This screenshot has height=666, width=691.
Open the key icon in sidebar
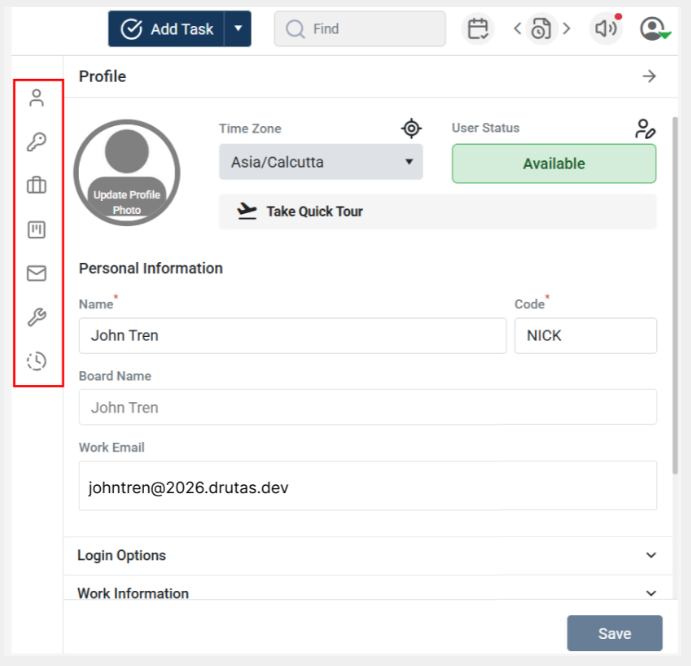pyautogui.click(x=37, y=142)
